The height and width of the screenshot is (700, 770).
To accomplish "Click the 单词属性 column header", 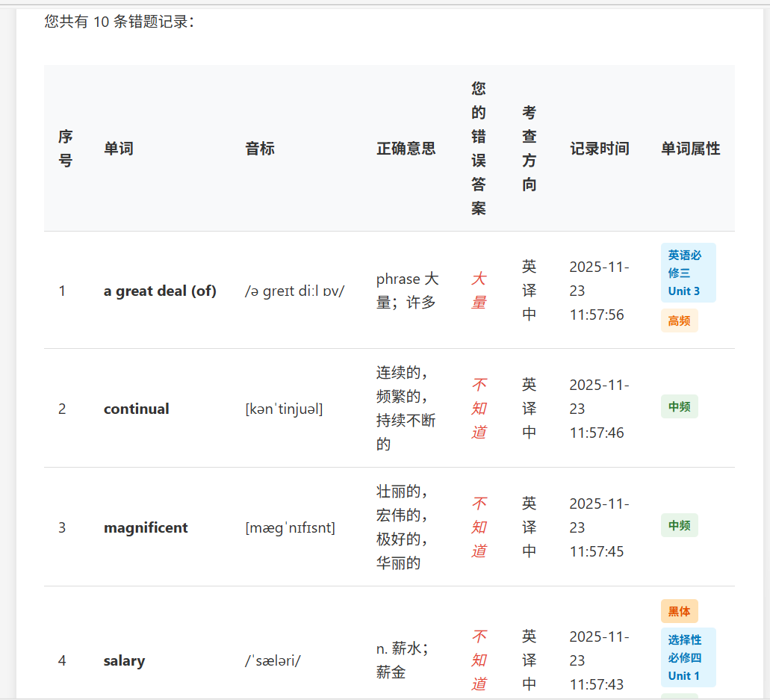I will click(x=690, y=149).
